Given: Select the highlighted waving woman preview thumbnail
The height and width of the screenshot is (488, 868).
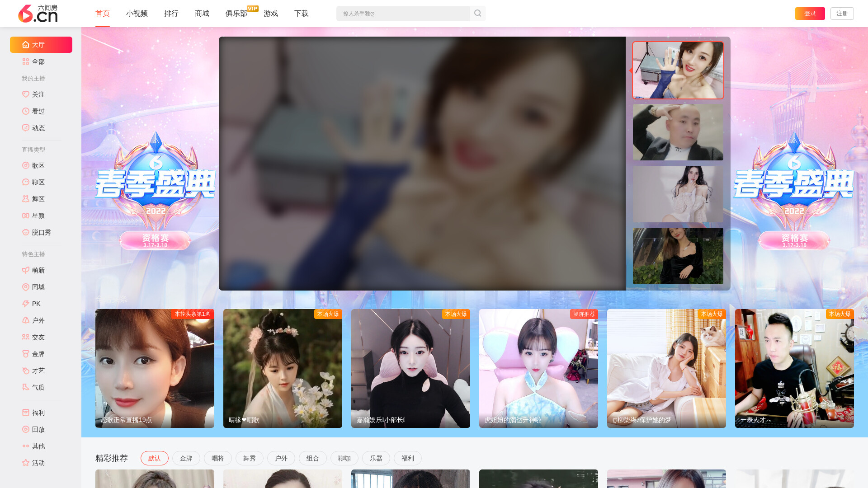Looking at the screenshot, I should coord(678,70).
